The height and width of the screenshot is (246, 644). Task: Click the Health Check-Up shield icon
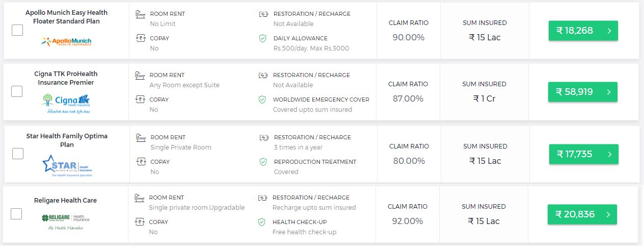[x=262, y=222]
